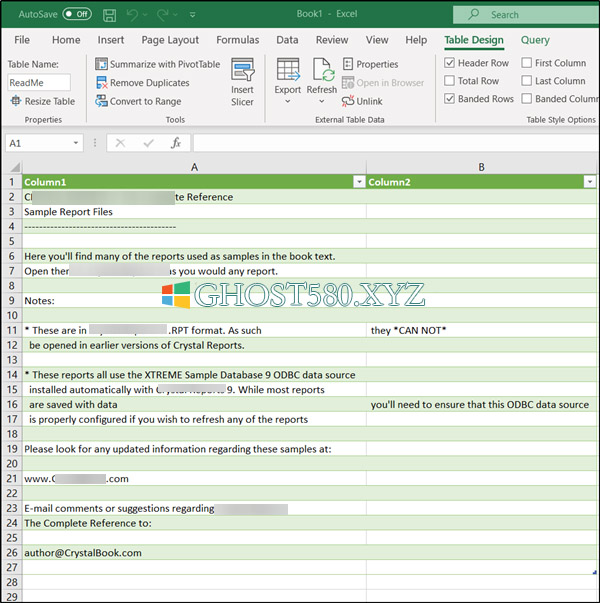Viewport: 600px width, 603px height.
Task: Expand the Refresh dropdown arrow
Action: [322, 102]
